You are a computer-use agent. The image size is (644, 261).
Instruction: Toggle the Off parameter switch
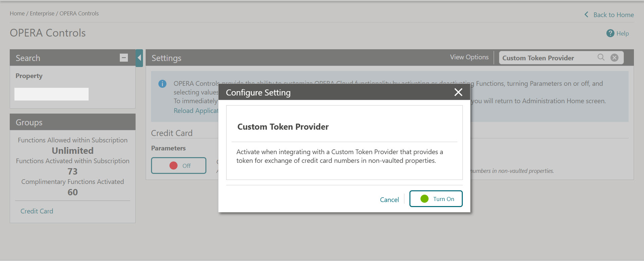179,165
